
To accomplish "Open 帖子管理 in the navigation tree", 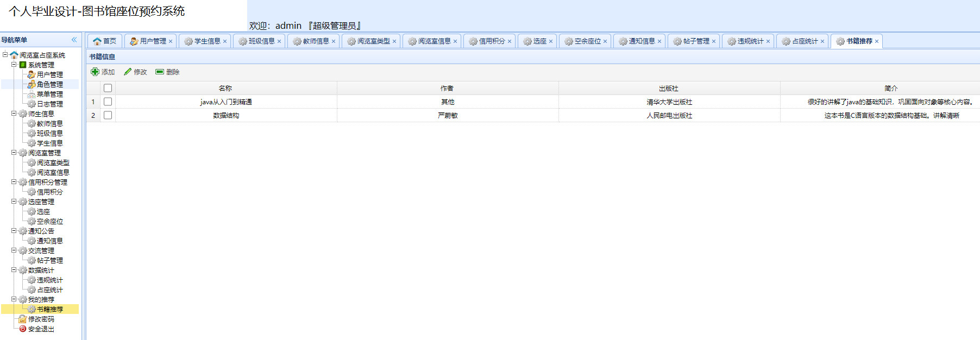I will click(50, 260).
